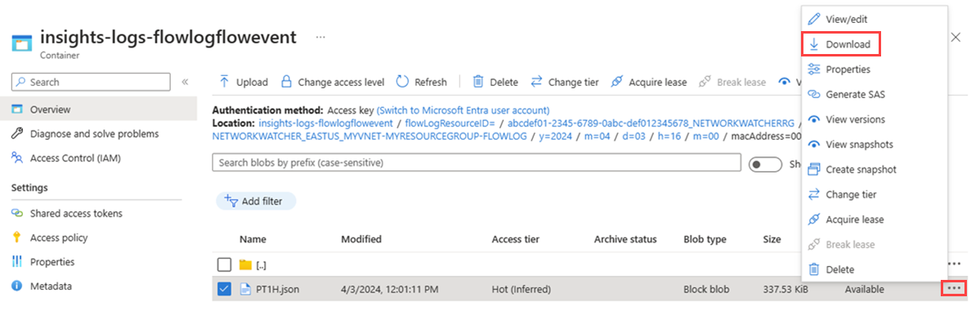980x320 pixels.
Task: Uncheck the PT1H.json checkbox
Action: [225, 290]
